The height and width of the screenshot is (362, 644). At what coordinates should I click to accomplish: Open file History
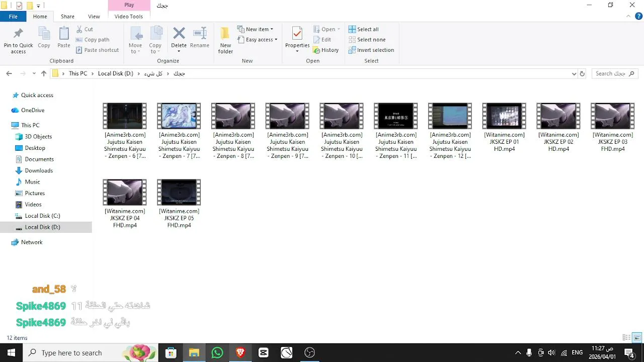point(326,50)
